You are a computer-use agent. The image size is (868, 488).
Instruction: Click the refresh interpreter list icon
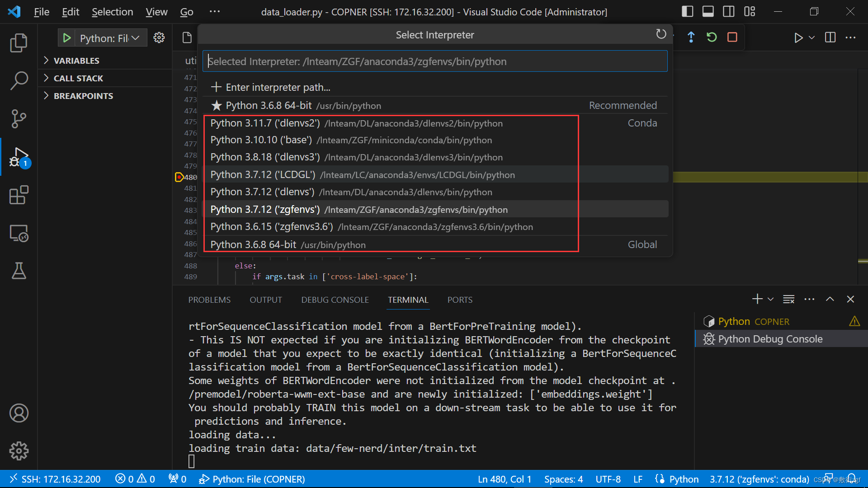tap(660, 34)
